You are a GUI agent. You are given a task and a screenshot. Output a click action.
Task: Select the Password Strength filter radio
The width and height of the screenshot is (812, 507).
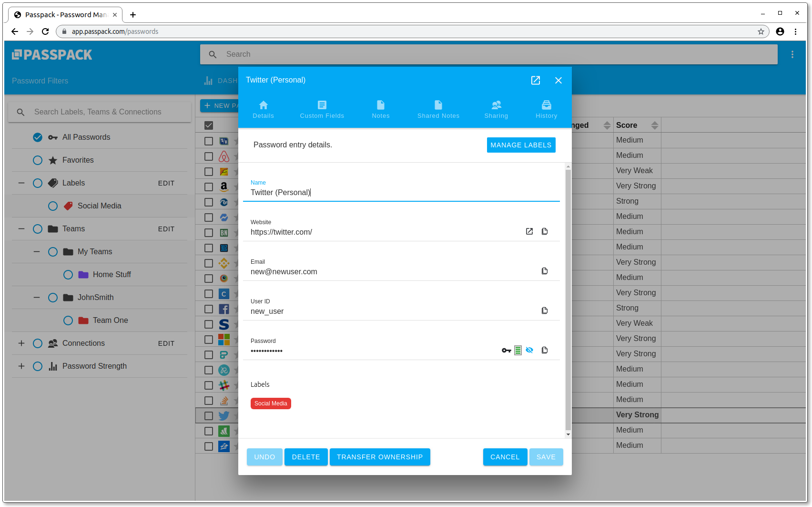point(38,366)
